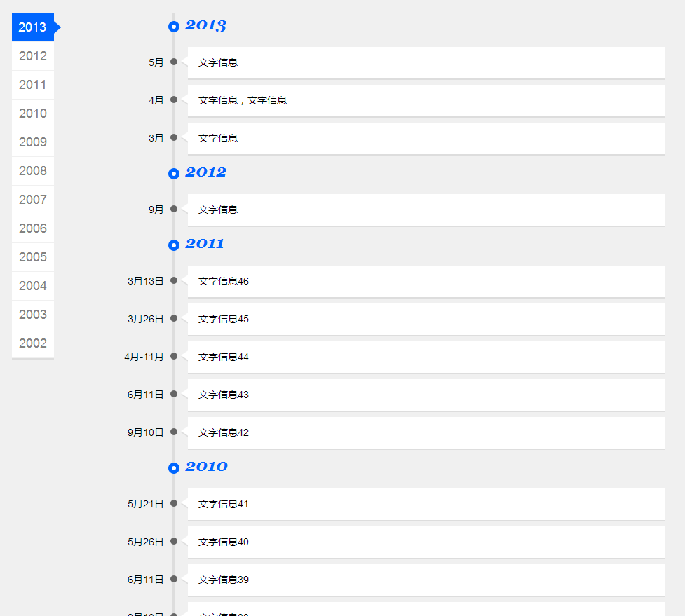Click the 5月 month label in 2013
Screen dimensions: 685x616
(x=156, y=62)
